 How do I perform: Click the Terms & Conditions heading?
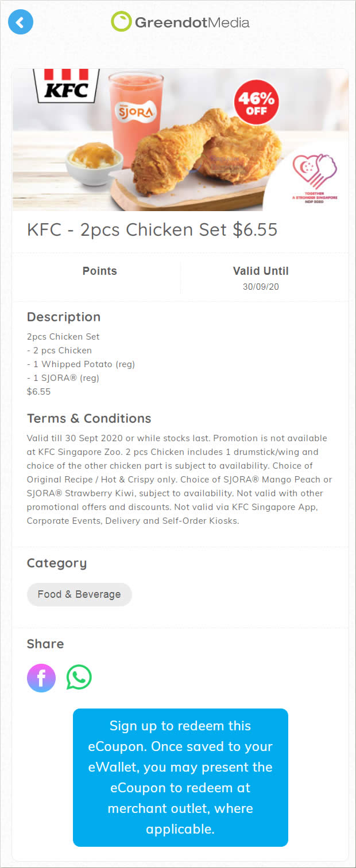89,418
